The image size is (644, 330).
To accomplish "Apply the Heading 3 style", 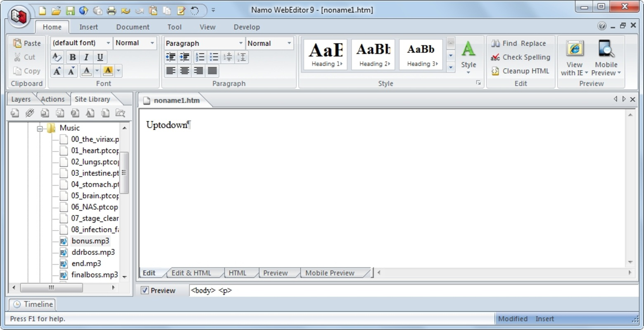I will pos(421,54).
